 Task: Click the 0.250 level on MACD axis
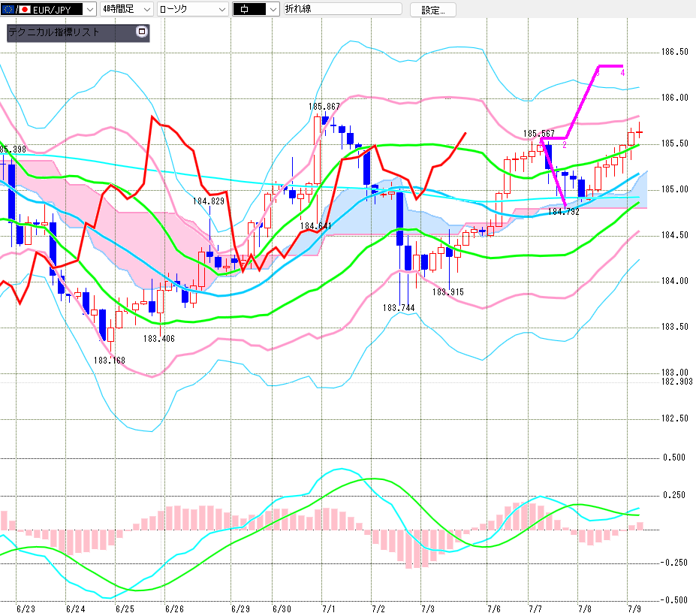tap(674, 495)
